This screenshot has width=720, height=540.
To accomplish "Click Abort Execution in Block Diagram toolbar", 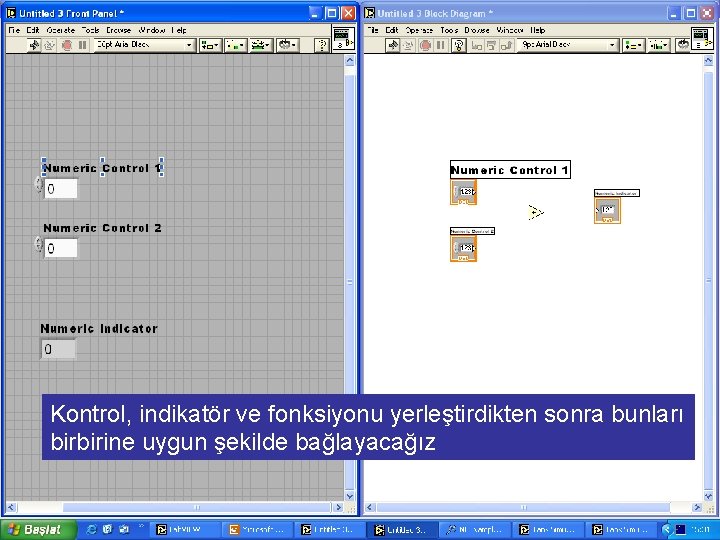I will tap(425, 45).
